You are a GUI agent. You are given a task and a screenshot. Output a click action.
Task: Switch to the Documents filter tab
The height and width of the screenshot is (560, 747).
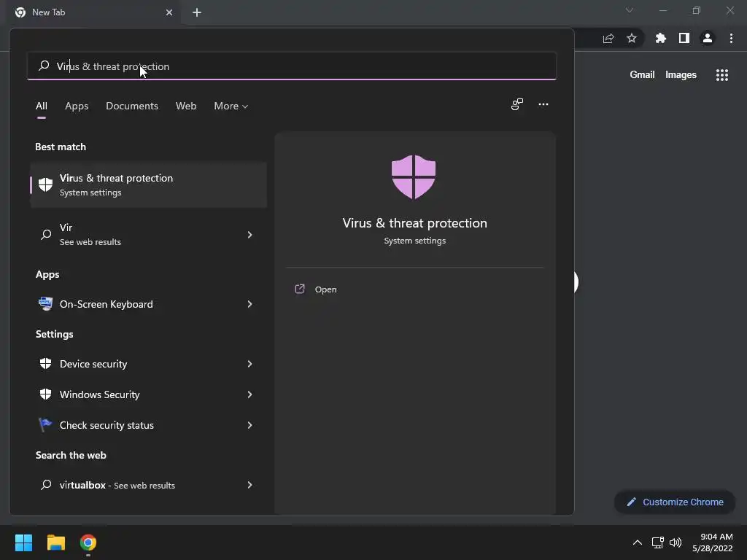132,106
